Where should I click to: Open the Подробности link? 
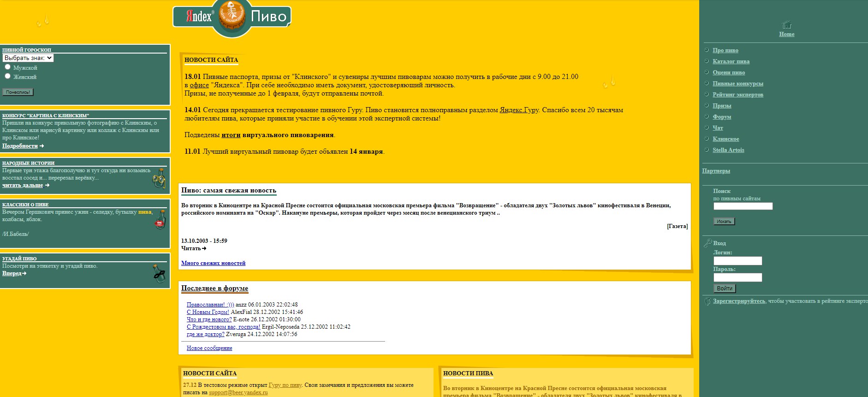20,146
